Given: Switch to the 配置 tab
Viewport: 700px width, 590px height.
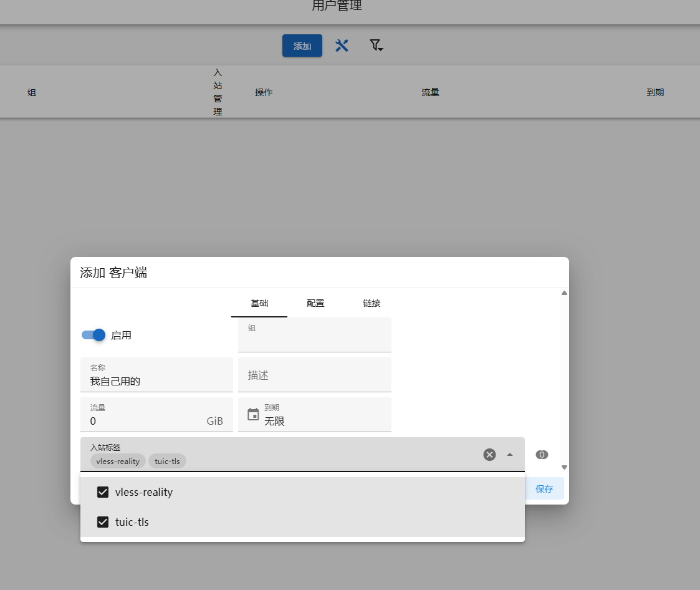Looking at the screenshot, I should (x=315, y=303).
